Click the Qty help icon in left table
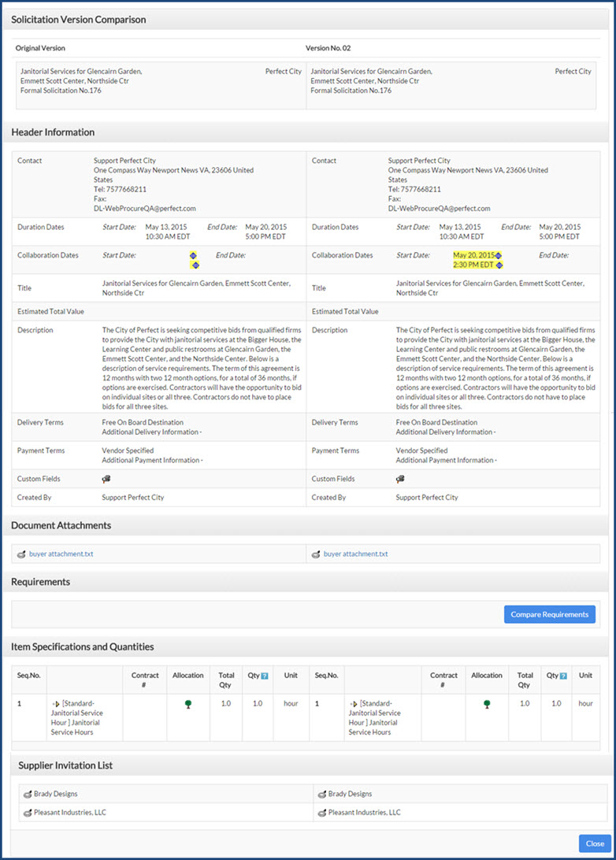The image size is (616, 860). [x=265, y=676]
